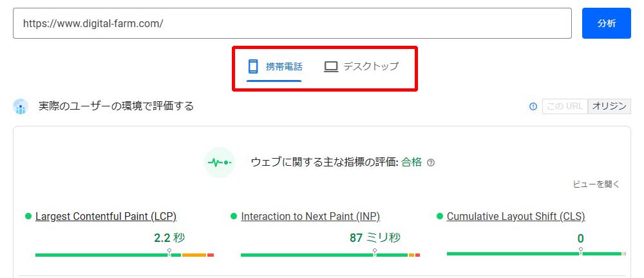644x278 pixels.
Task: Click the 2.2 秒 LCP value
Action: pyautogui.click(x=169, y=238)
